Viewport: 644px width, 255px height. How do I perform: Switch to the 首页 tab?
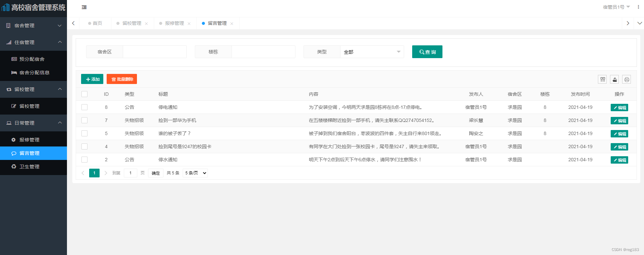tap(95, 23)
